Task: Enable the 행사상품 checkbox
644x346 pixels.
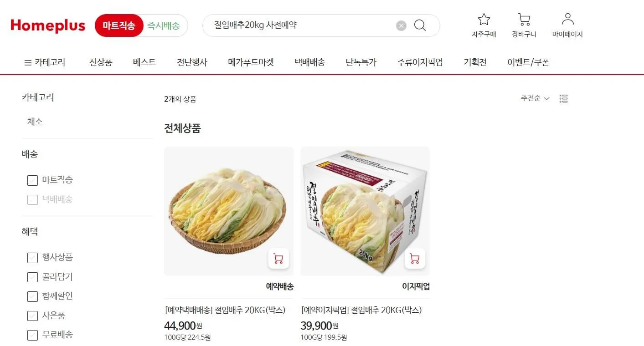Action: (x=32, y=258)
